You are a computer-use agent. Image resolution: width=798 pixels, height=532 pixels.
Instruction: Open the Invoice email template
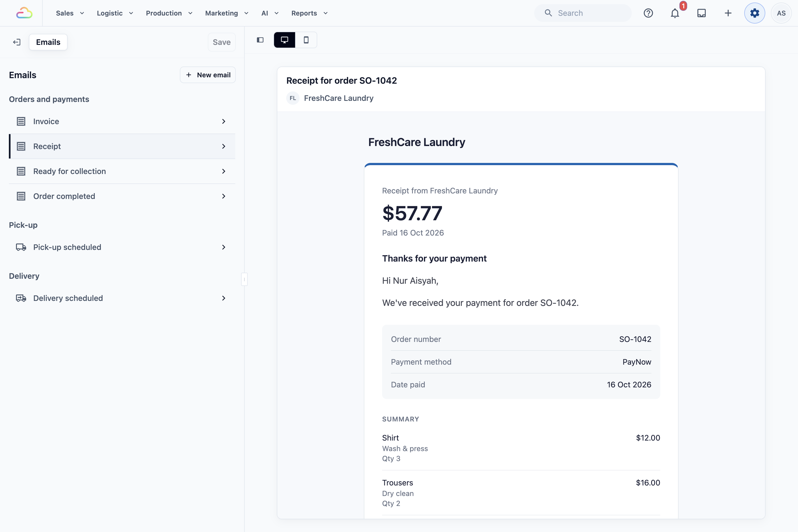point(122,121)
